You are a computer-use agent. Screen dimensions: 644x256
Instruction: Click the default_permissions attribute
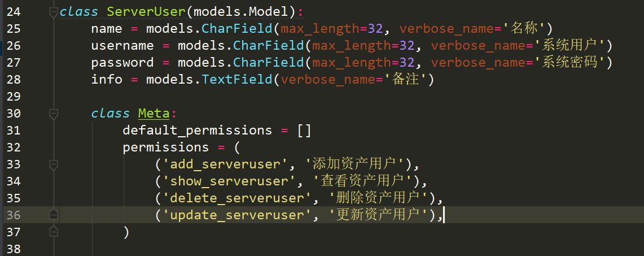[x=197, y=131]
